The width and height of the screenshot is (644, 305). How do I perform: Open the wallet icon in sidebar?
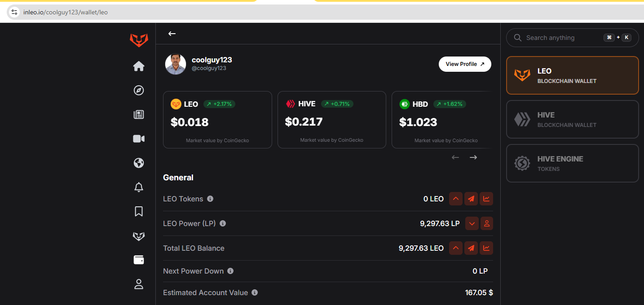(x=139, y=260)
